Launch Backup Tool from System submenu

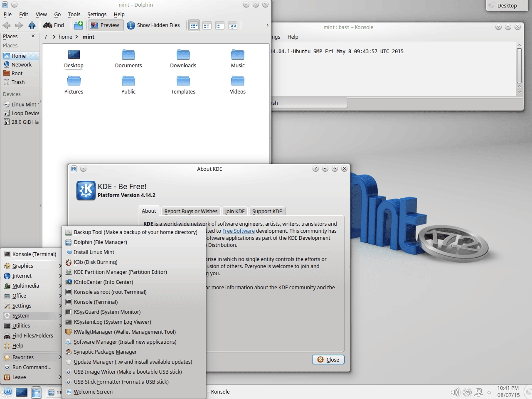(134, 232)
